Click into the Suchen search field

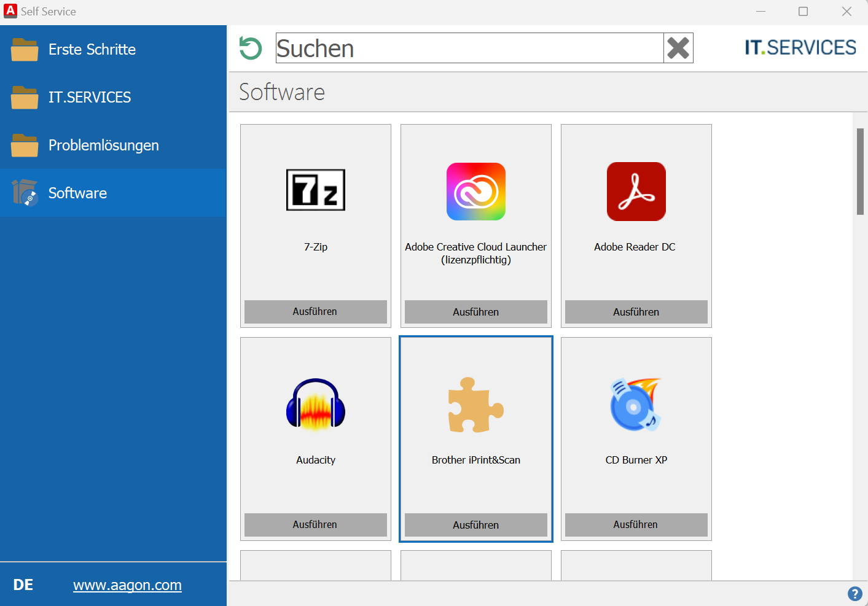469,48
